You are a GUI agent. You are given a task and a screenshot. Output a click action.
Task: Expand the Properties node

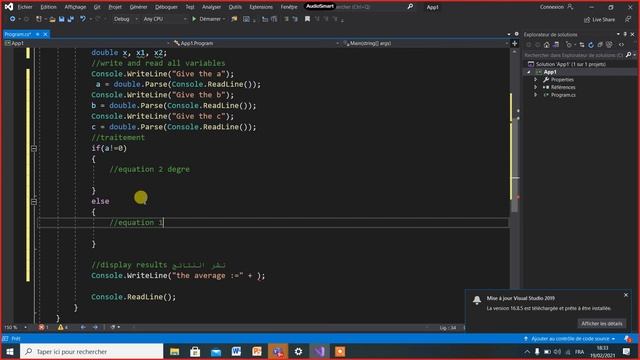pyautogui.click(x=536, y=80)
